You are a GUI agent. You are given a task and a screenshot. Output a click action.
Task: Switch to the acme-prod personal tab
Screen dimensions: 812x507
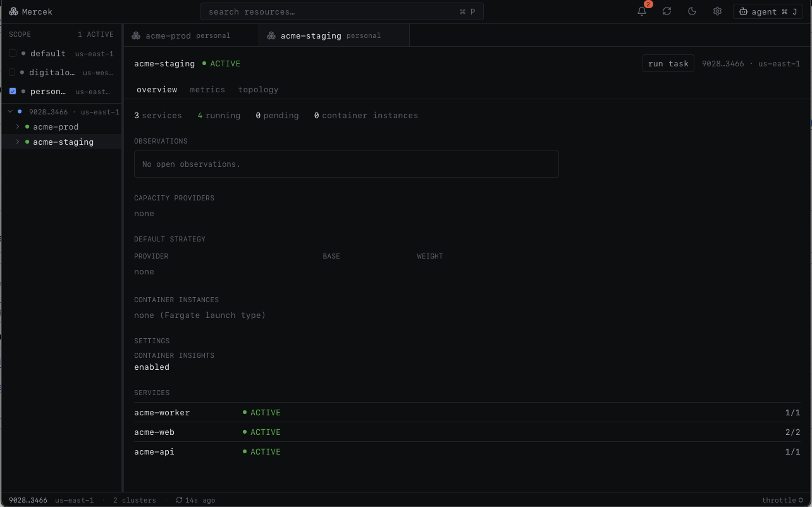coord(191,35)
